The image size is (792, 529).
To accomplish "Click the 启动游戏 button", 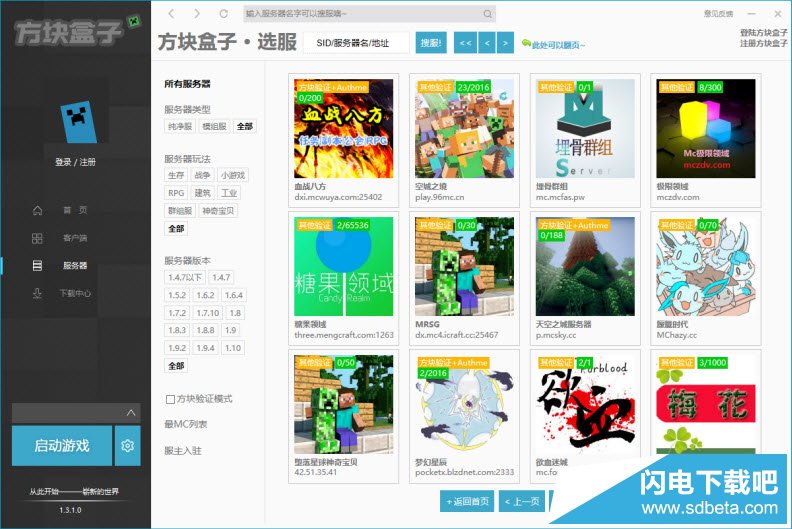I will [62, 446].
